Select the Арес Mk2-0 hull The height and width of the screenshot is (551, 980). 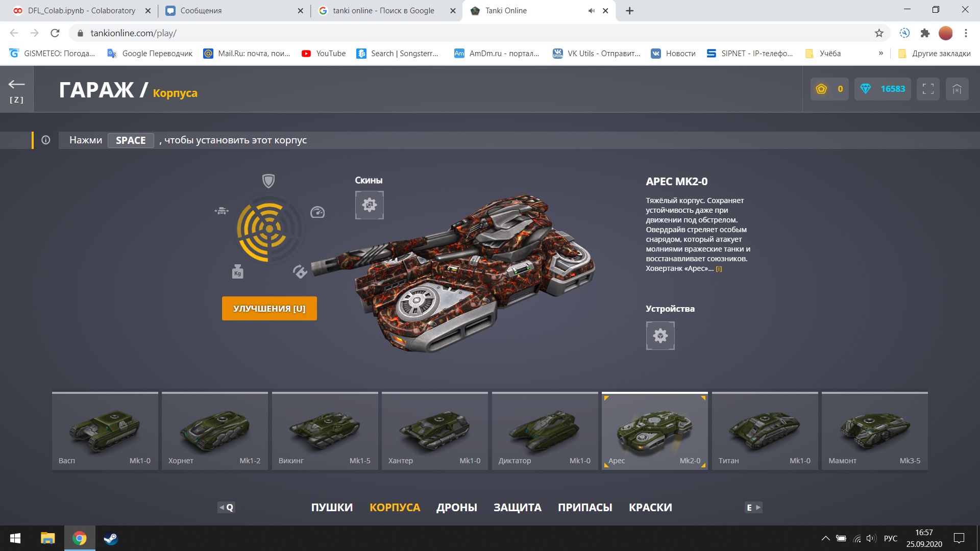click(x=655, y=431)
